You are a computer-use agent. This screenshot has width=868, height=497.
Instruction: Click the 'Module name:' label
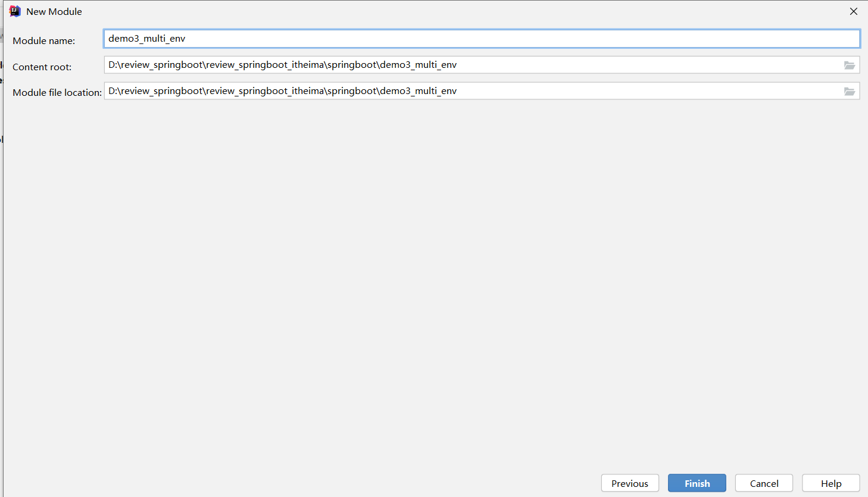(x=43, y=41)
